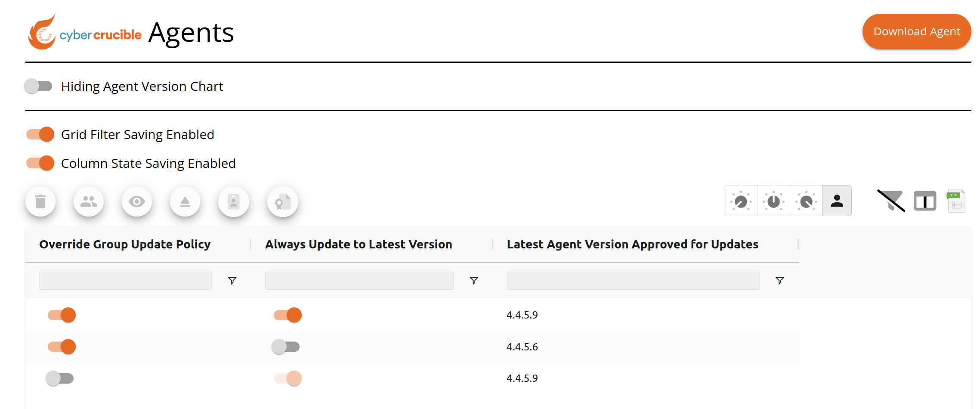Clear filters with crossed-out funnel icon

click(x=891, y=201)
